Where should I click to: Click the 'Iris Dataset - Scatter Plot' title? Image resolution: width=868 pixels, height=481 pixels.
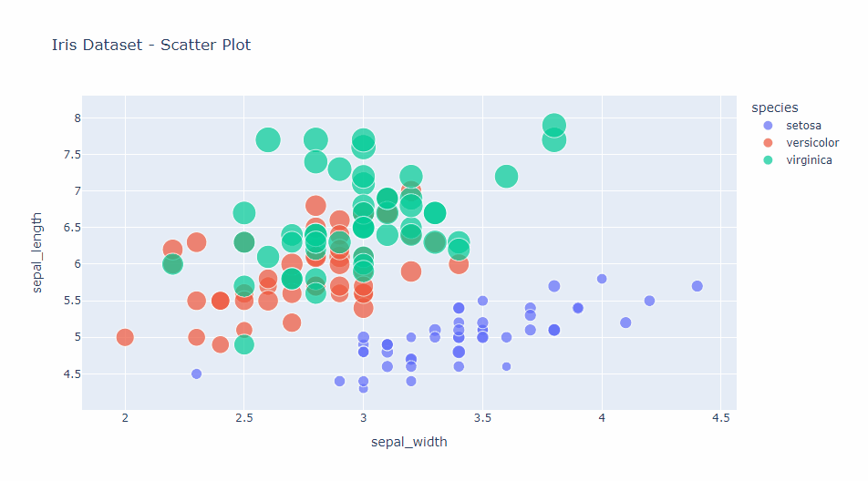pyautogui.click(x=151, y=45)
